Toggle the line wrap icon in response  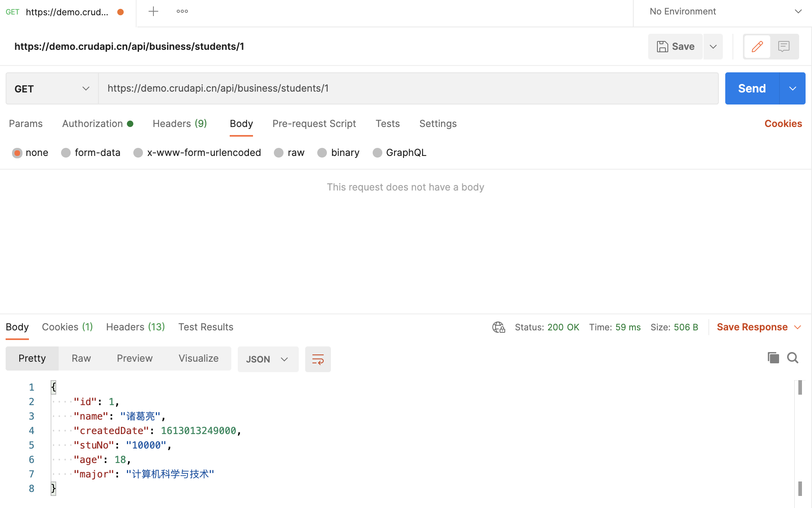318,359
